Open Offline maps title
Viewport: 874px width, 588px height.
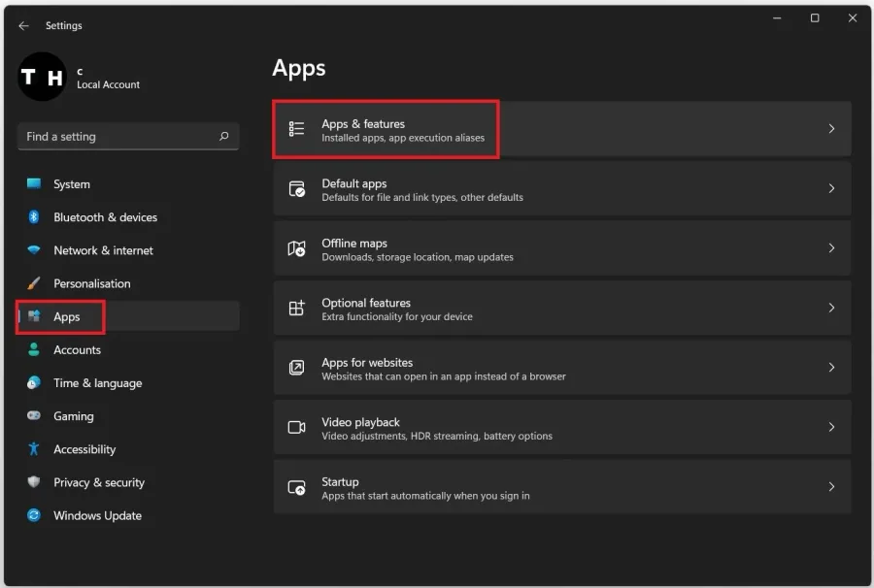pos(353,244)
